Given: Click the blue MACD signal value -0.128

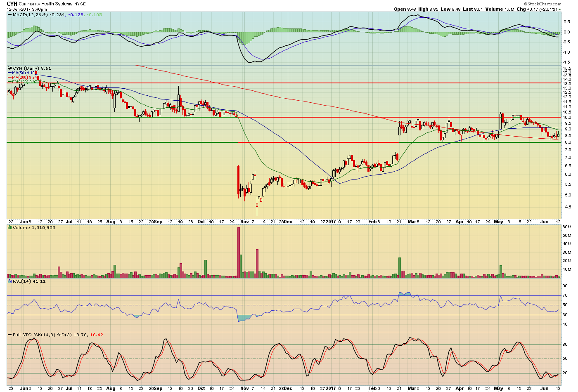Looking at the screenshot, I should [76, 15].
